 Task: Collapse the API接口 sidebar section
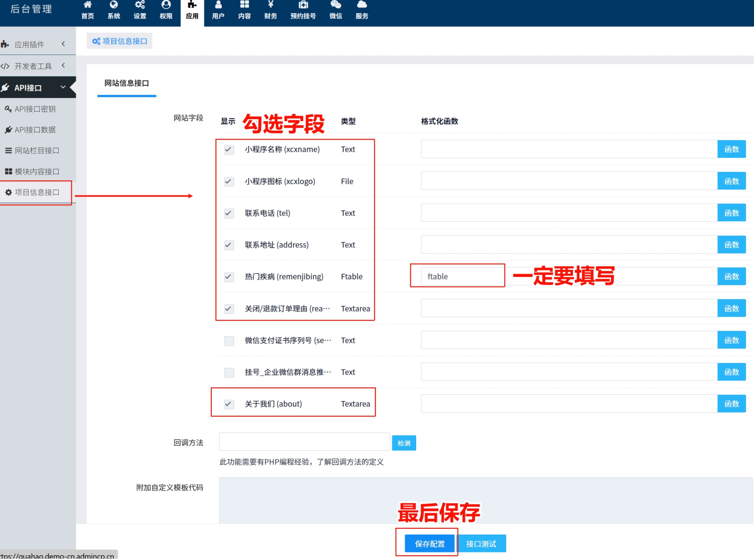[34, 88]
